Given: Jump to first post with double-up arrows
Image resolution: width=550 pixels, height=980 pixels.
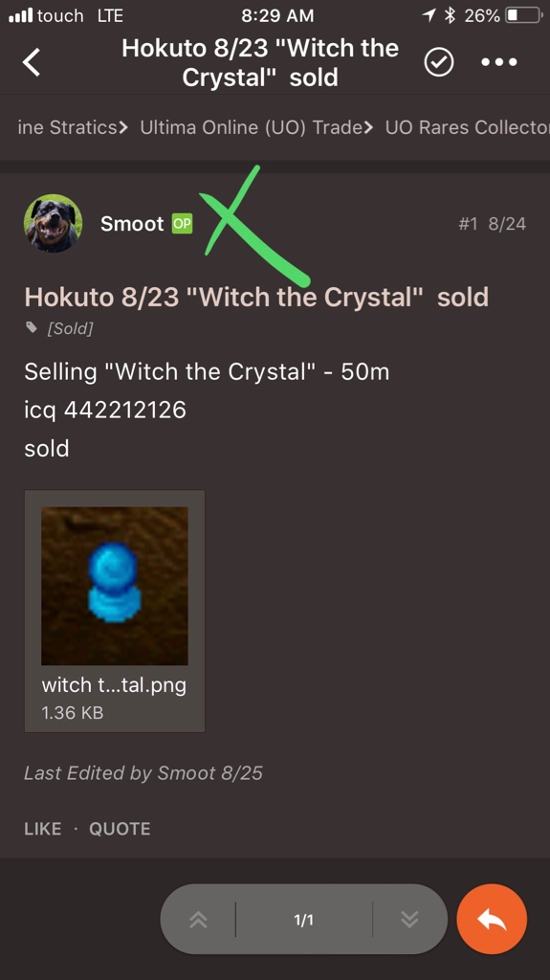Looking at the screenshot, I should (198, 919).
